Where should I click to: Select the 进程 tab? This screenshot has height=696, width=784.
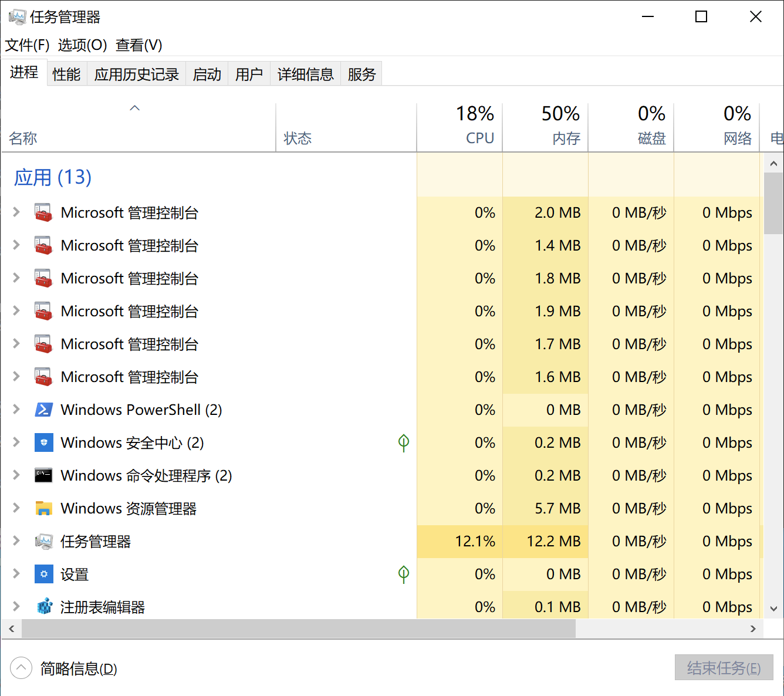24,72
